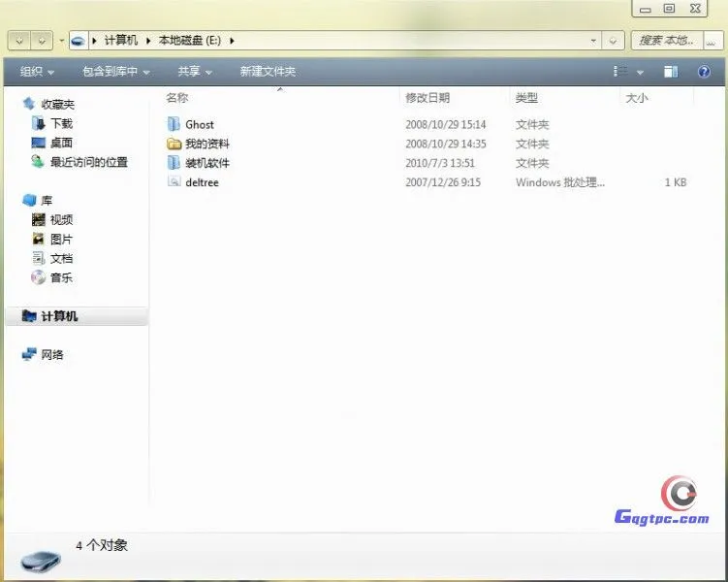728x582 pixels.
Task: Click date 2008/10/29 14:35 of 我的资料
Action: pos(445,144)
